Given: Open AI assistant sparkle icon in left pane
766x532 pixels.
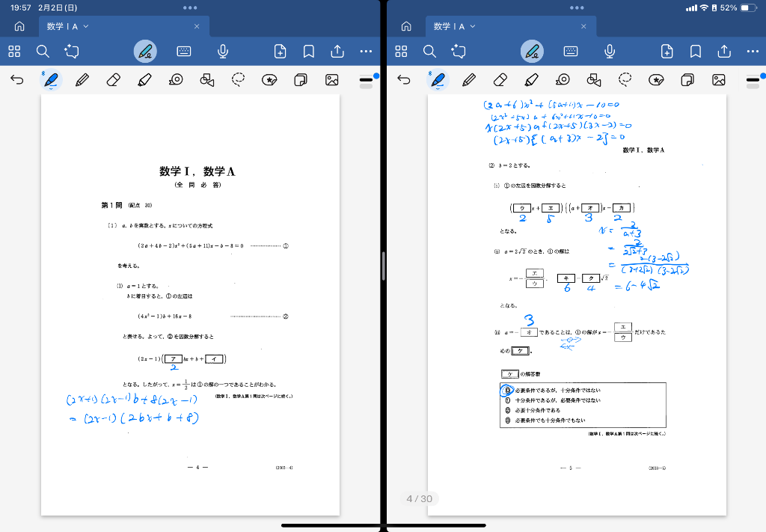Looking at the screenshot, I should 72,52.
